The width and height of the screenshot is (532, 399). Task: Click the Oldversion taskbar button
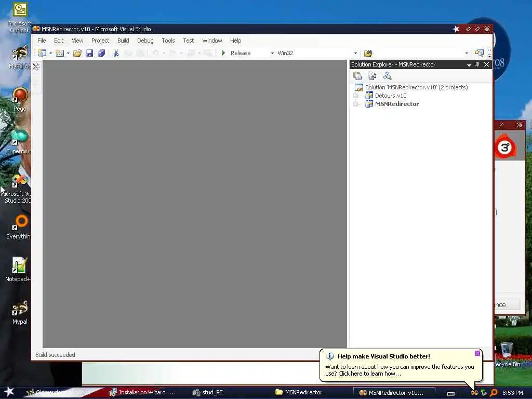[x=58, y=392]
